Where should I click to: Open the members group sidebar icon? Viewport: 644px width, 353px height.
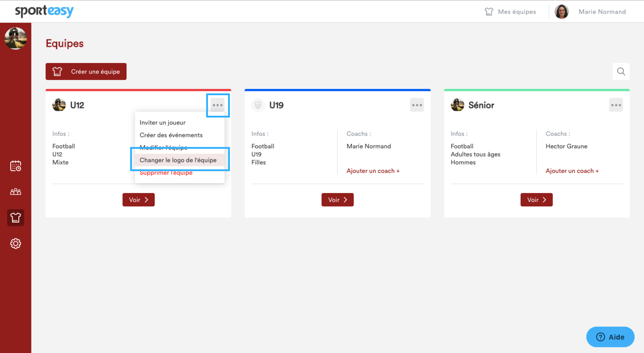click(15, 192)
